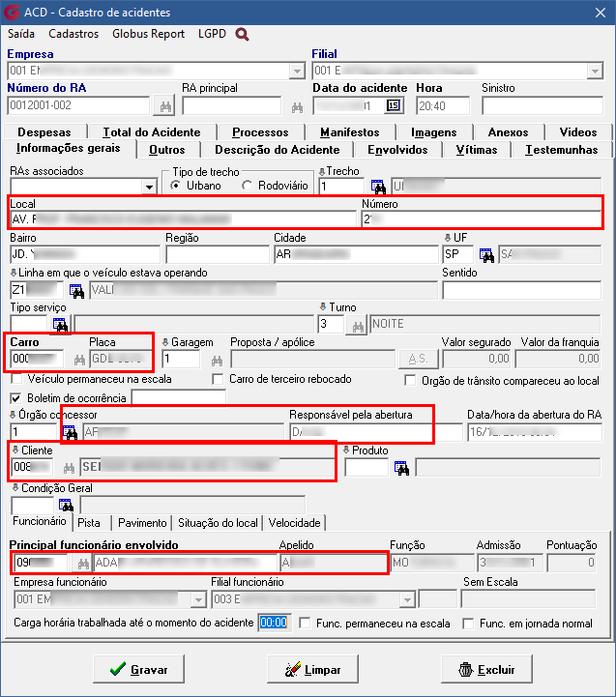This screenshot has width=616, height=697.
Task: Switch to Testemunhas tab
Action: [x=562, y=150]
